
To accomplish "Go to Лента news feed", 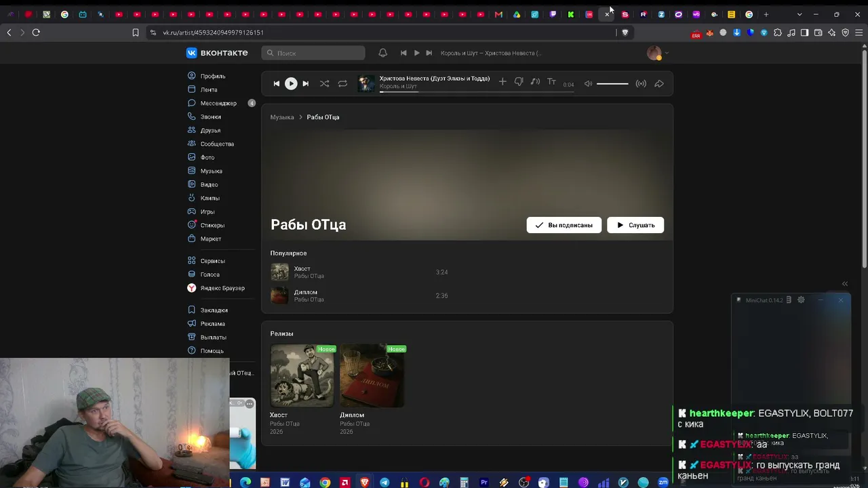I will (x=202, y=89).
